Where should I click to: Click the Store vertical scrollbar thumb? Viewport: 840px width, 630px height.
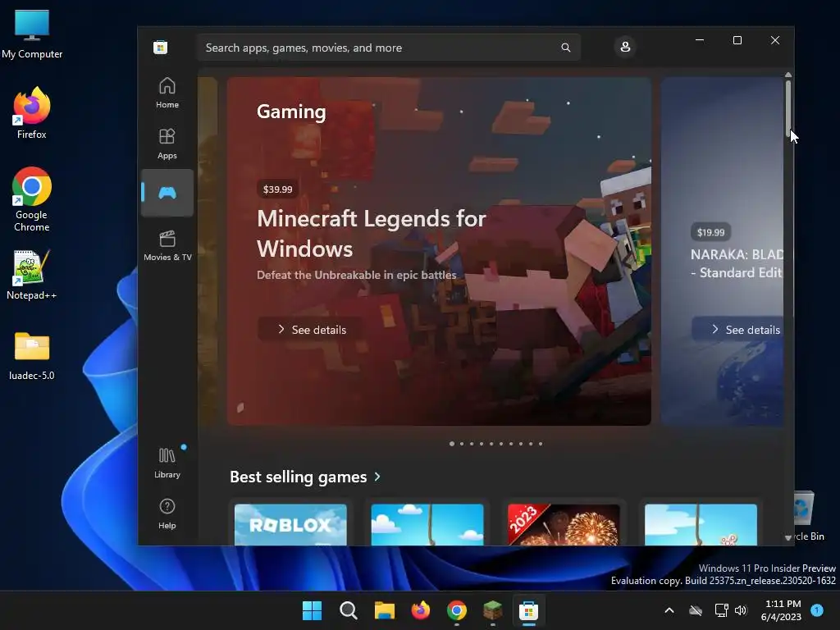point(788,107)
